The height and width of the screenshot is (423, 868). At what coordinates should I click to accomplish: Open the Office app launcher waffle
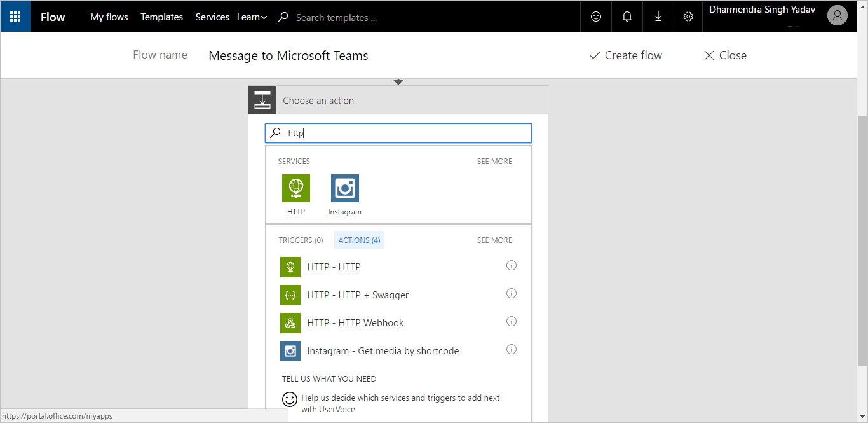click(x=15, y=17)
